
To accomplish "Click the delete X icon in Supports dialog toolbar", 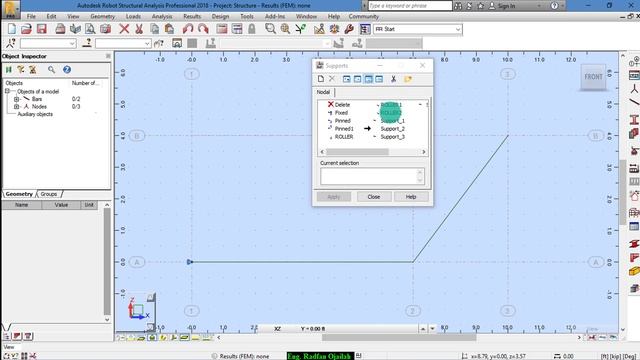I will (332, 79).
